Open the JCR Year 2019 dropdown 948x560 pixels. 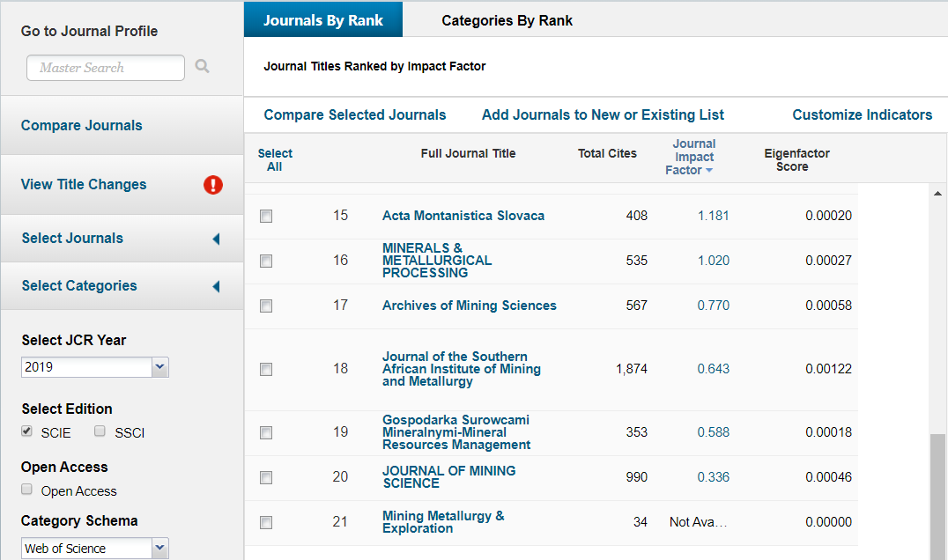pyautogui.click(x=159, y=367)
